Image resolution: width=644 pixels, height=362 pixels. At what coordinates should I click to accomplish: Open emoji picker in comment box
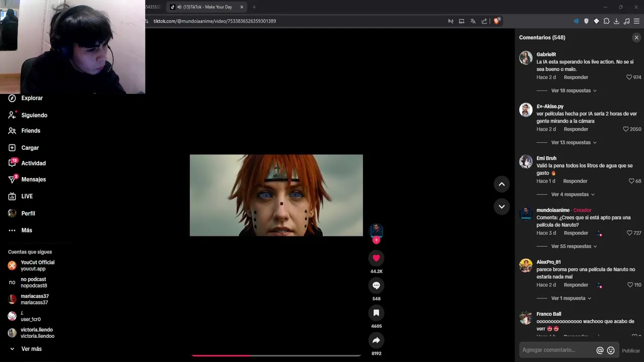click(611, 350)
